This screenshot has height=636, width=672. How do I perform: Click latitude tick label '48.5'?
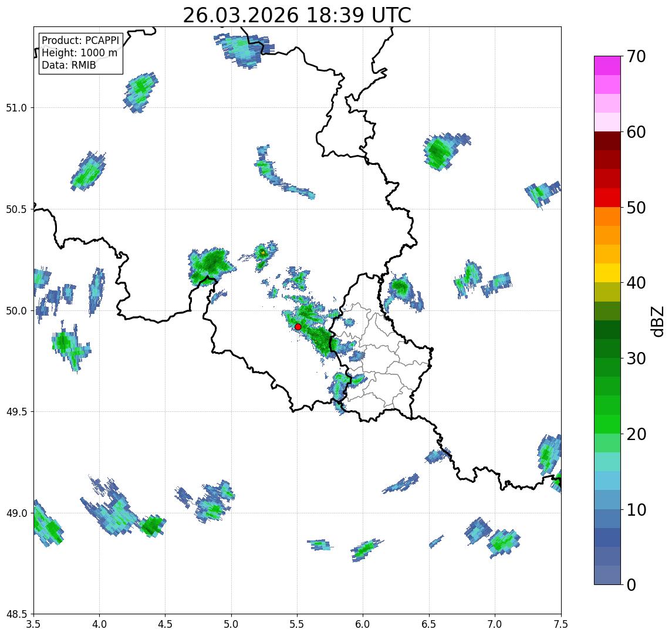[x=16, y=614]
